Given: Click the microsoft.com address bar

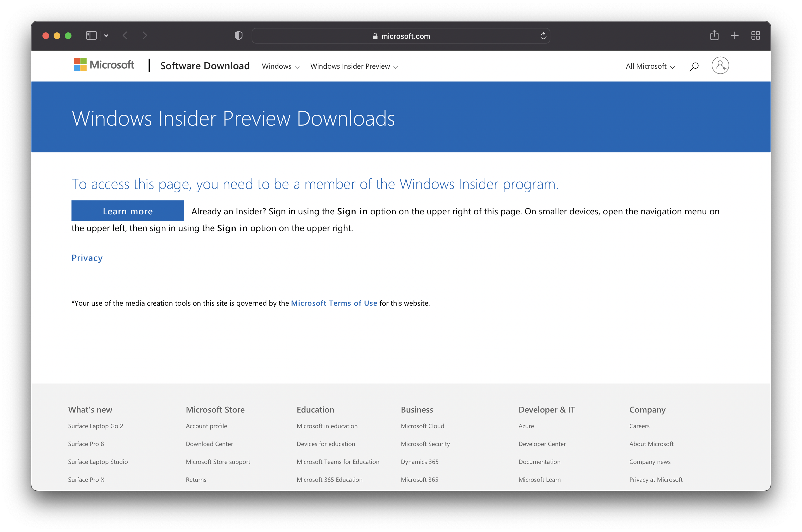Looking at the screenshot, I should (x=400, y=36).
